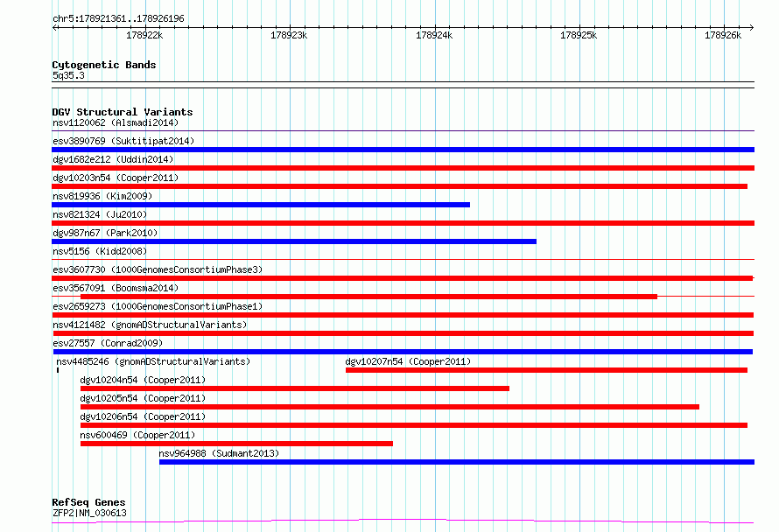Click the Cytogenetic Bands track heading
This screenshot has height=532, width=779.
(104, 65)
